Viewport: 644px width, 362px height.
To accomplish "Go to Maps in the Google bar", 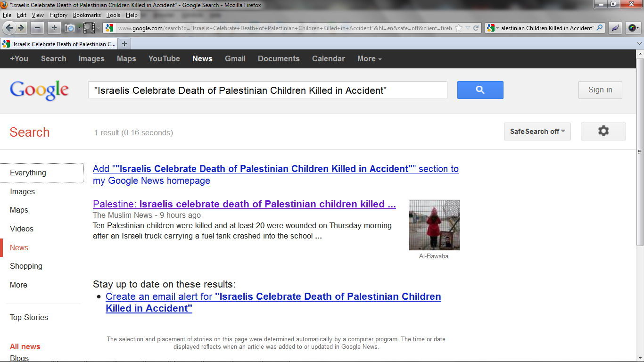I will click(126, 58).
